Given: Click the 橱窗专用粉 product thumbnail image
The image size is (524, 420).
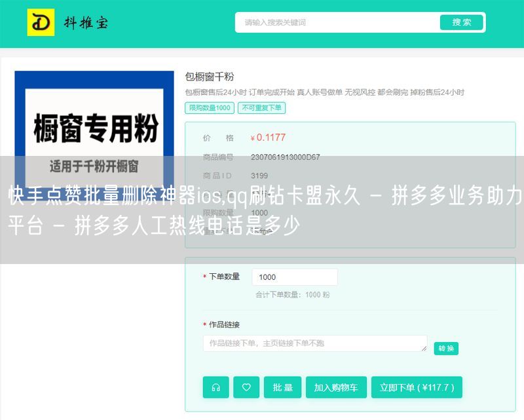Looking at the screenshot, I should click(x=94, y=136).
